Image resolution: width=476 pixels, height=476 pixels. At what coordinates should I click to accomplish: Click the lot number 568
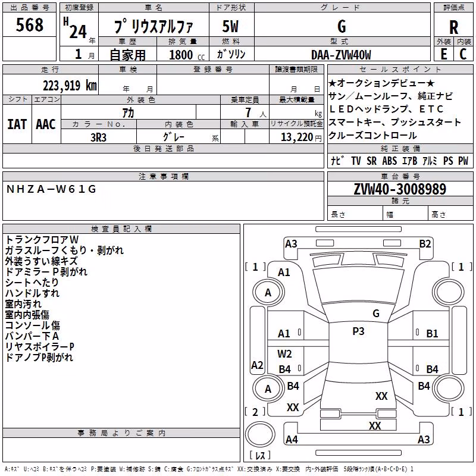[29, 25]
